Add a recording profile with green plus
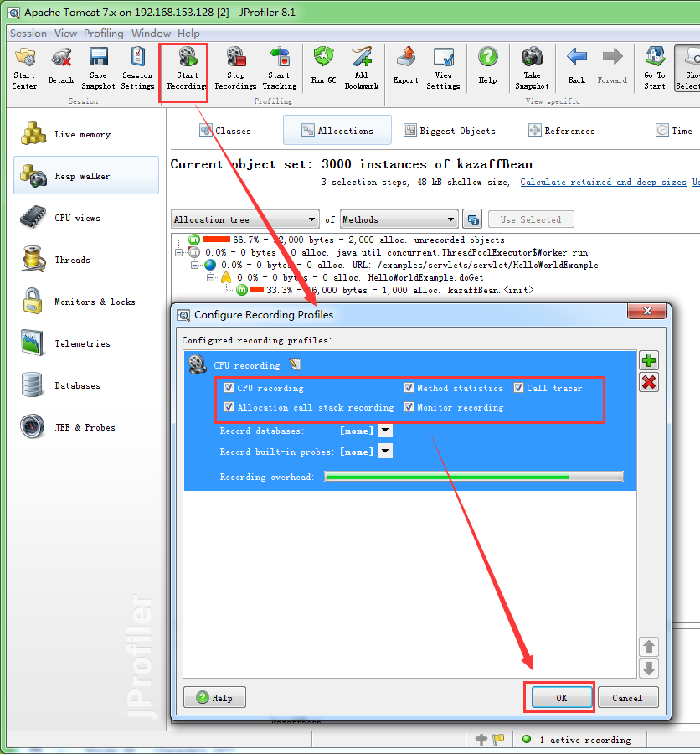Image resolution: width=700 pixels, height=754 pixels. pos(649,360)
